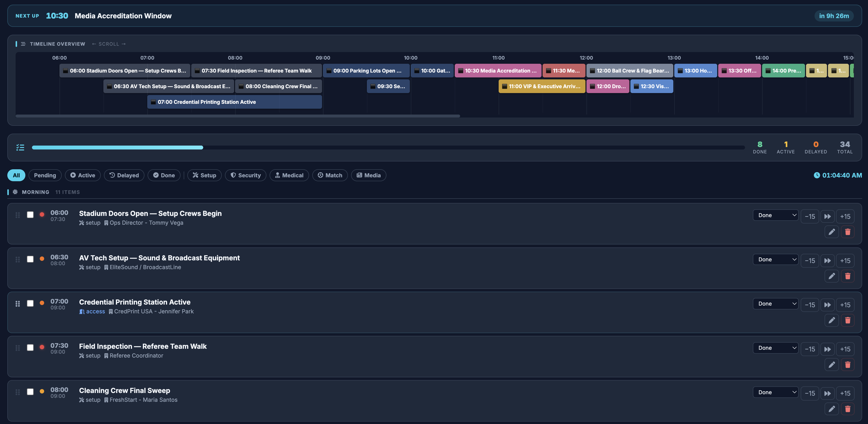Expand status dropdown for Cleaning Crew Final Sweep

click(x=775, y=392)
